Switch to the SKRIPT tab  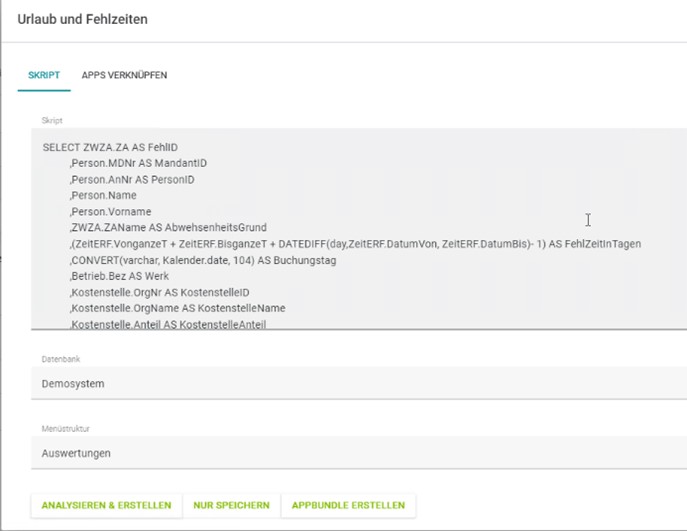click(x=44, y=76)
